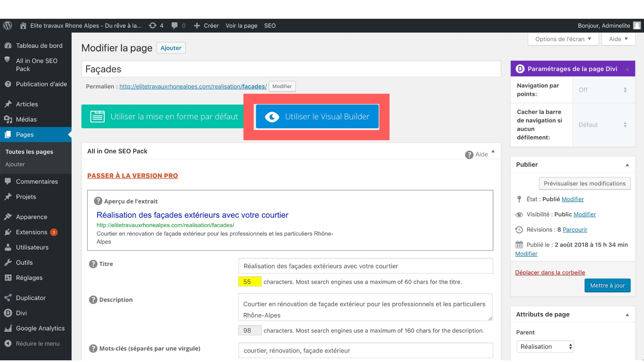Expand the Aide help tab at the top
This screenshot has height=362, width=644.
618,39
